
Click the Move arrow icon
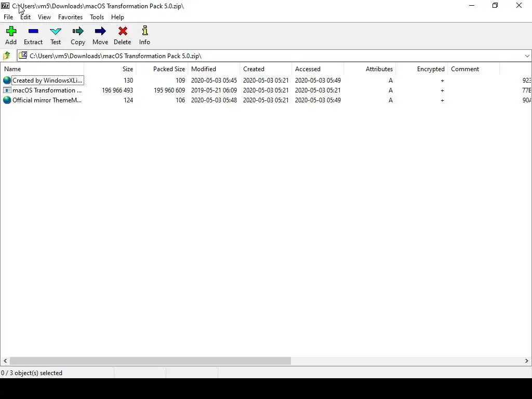100,31
